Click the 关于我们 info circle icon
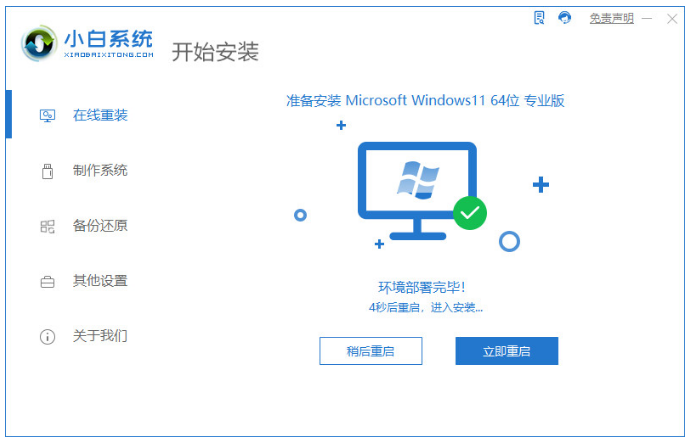This screenshot has width=689, height=446. click(x=47, y=337)
